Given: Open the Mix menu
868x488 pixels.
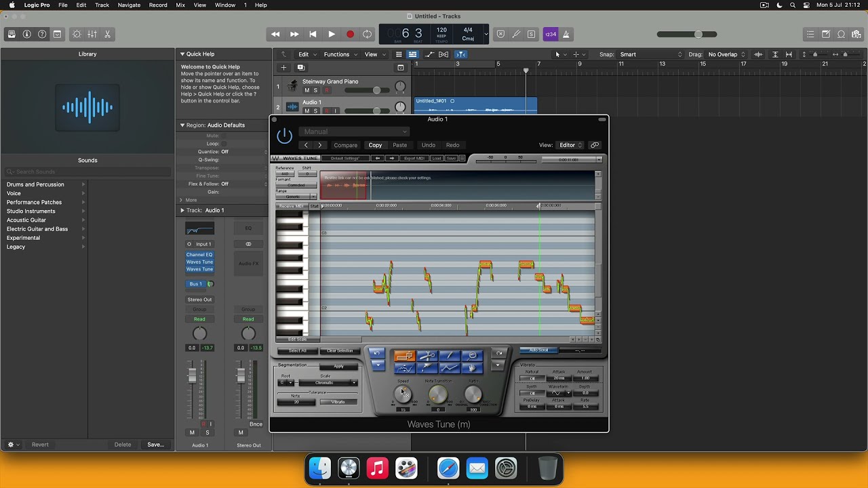Looking at the screenshot, I should [x=180, y=5].
